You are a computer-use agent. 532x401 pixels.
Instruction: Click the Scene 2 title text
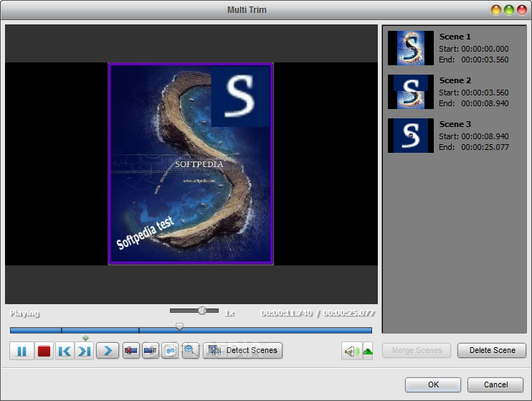(455, 80)
